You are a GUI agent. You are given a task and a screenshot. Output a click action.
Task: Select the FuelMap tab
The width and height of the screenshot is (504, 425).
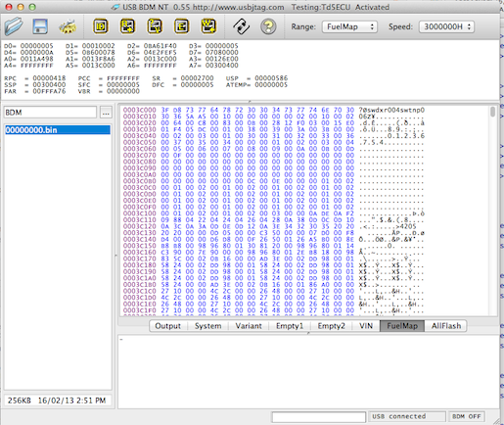point(402,326)
